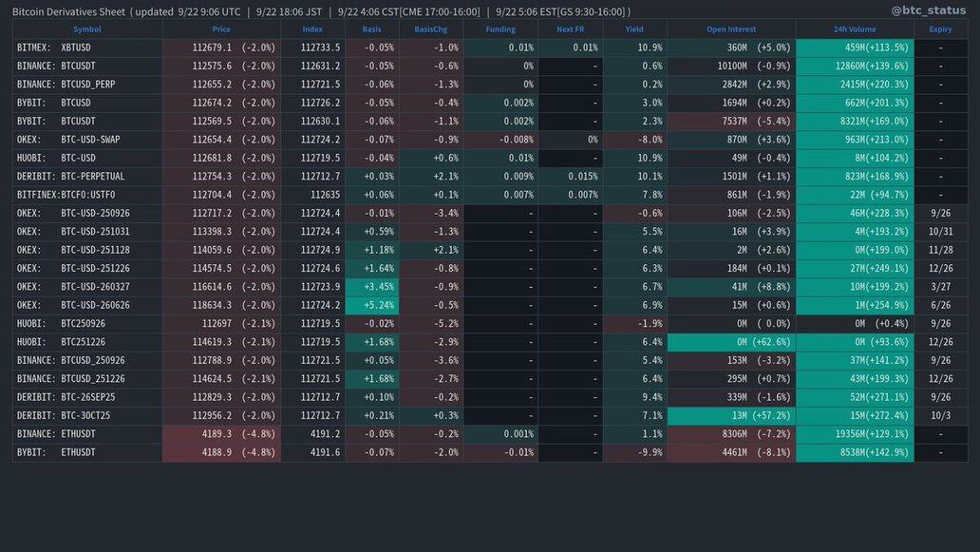980x552 pixels.
Task: Select the BINANCE: BTCUSD_251226 symbol cell
Action: click(x=87, y=379)
